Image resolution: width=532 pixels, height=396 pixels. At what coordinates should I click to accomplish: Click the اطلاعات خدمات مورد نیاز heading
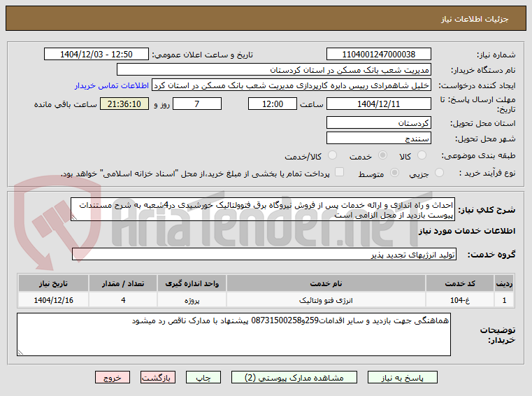(467, 231)
